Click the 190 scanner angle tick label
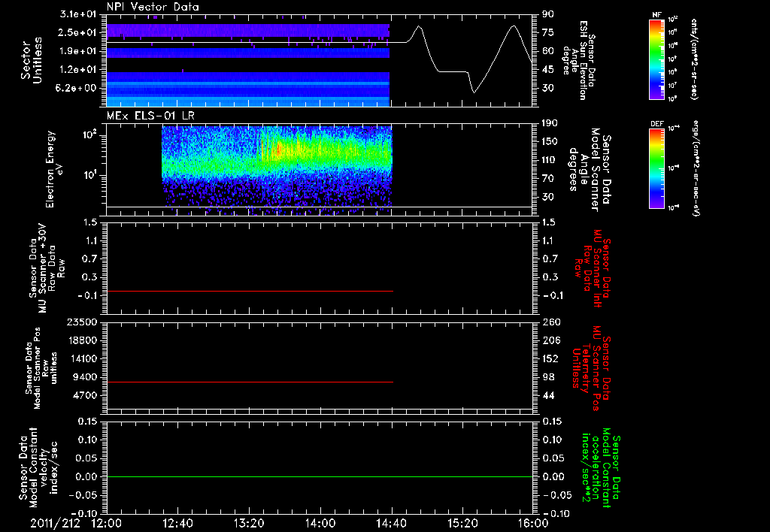 [550, 123]
